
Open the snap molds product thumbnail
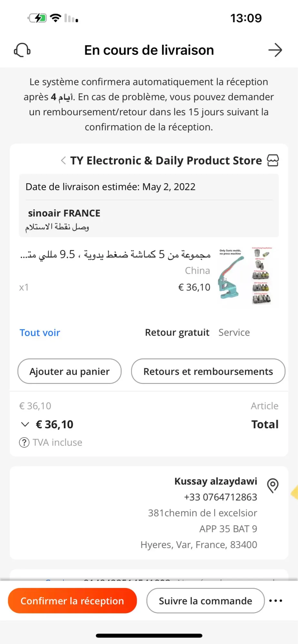pyautogui.click(x=262, y=275)
